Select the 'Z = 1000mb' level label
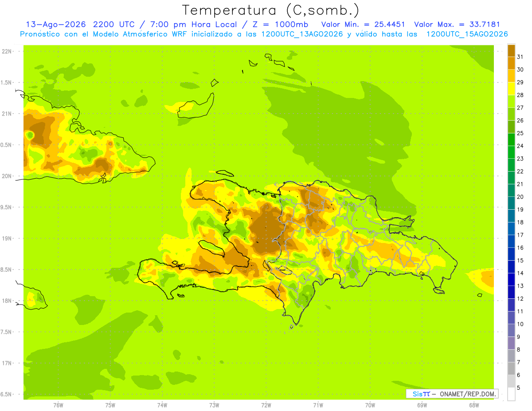Screen dimensions: 532x411 tap(280, 24)
